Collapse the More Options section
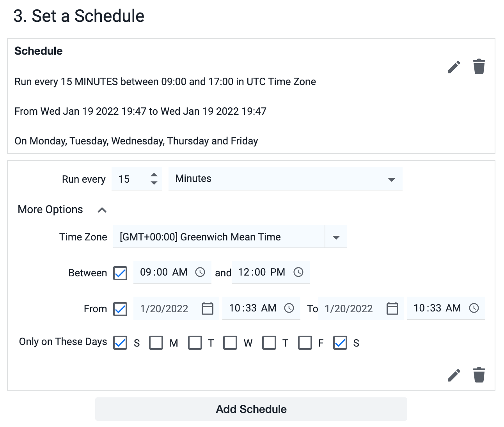504x427 pixels. [x=102, y=210]
